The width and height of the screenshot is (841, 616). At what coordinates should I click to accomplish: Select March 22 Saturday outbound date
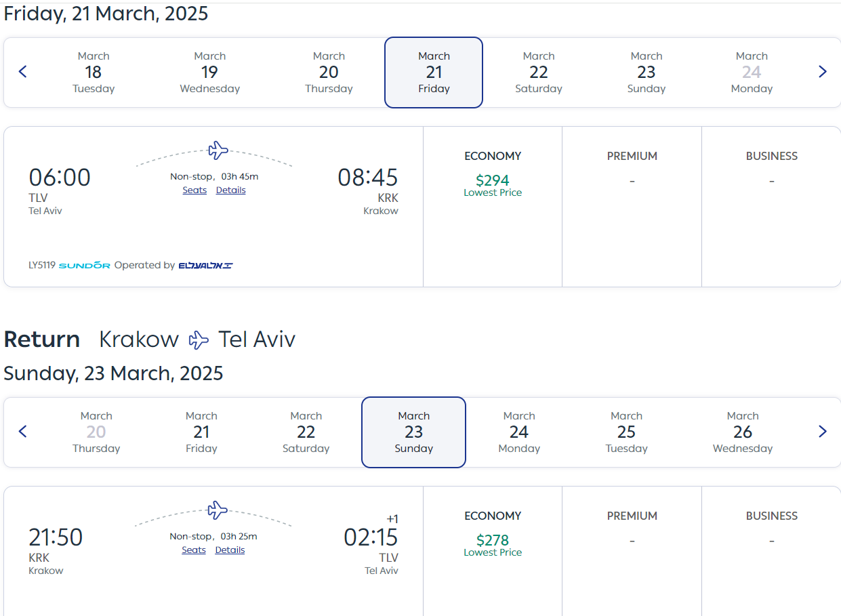[539, 72]
